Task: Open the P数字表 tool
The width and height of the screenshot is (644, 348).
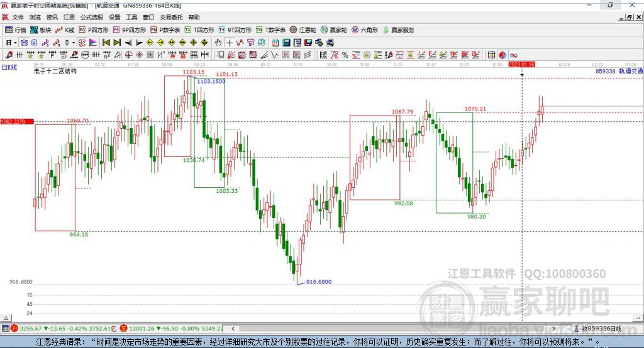Action: pyautogui.click(x=165, y=30)
